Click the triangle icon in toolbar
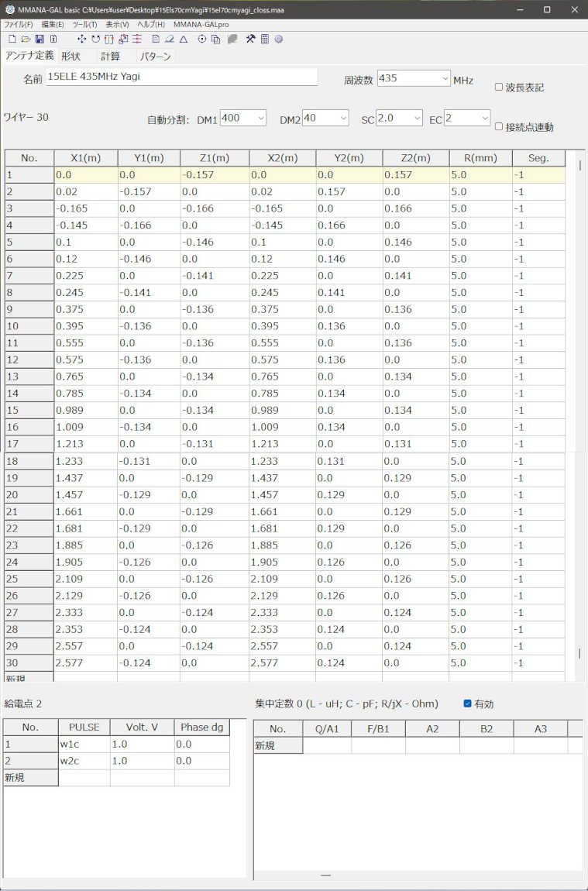This screenshot has width=588, height=891. (x=184, y=39)
